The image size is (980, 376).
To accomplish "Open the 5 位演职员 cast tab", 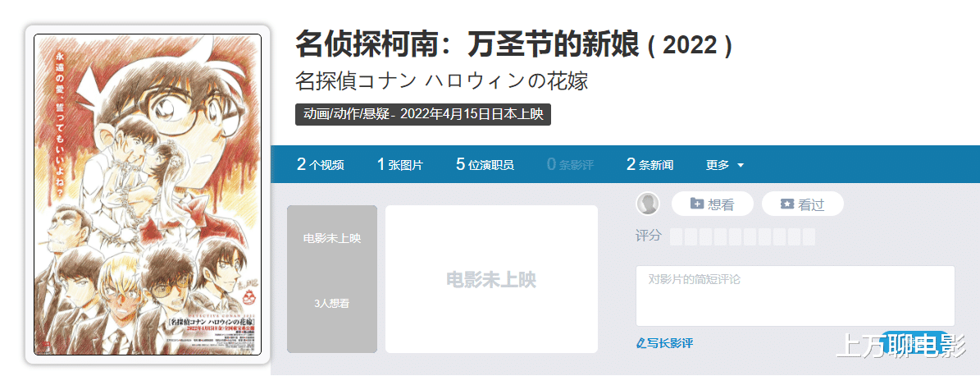I will [x=485, y=165].
